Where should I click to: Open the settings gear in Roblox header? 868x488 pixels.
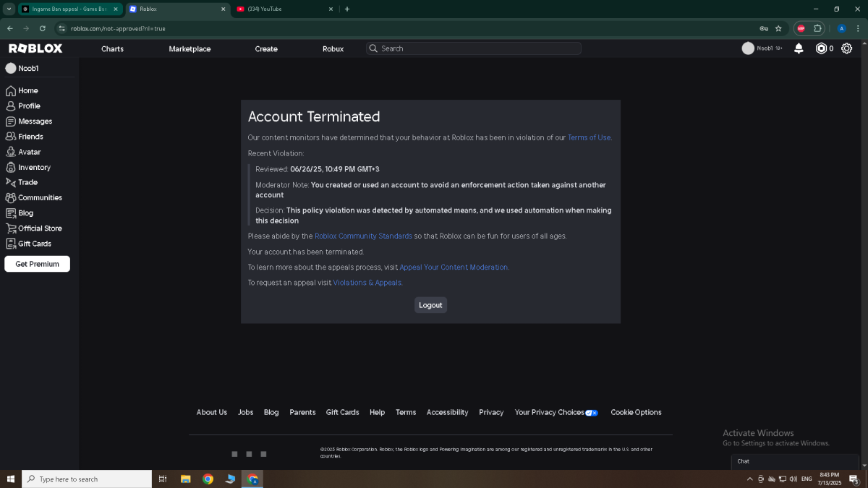846,48
